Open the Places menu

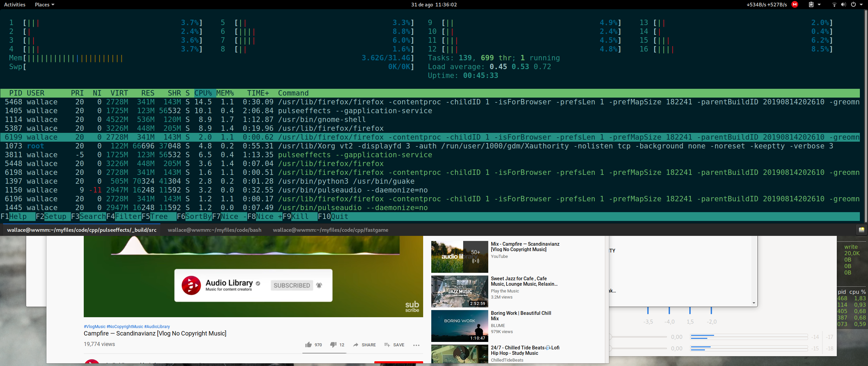[44, 5]
